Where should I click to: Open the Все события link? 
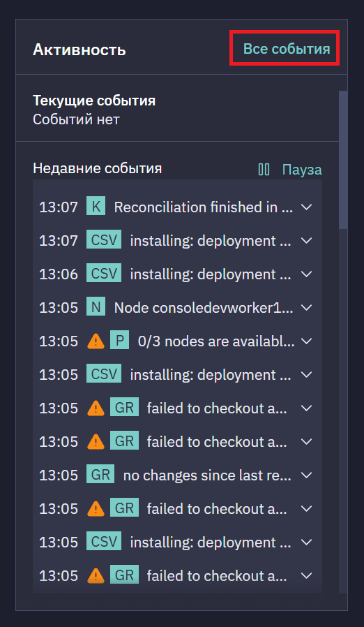click(287, 49)
